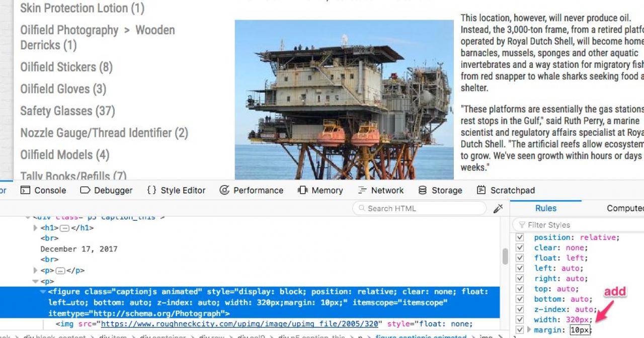Focus the Search HTML field
Image resolution: width=644 pixels, height=338 pixels.
[420, 208]
